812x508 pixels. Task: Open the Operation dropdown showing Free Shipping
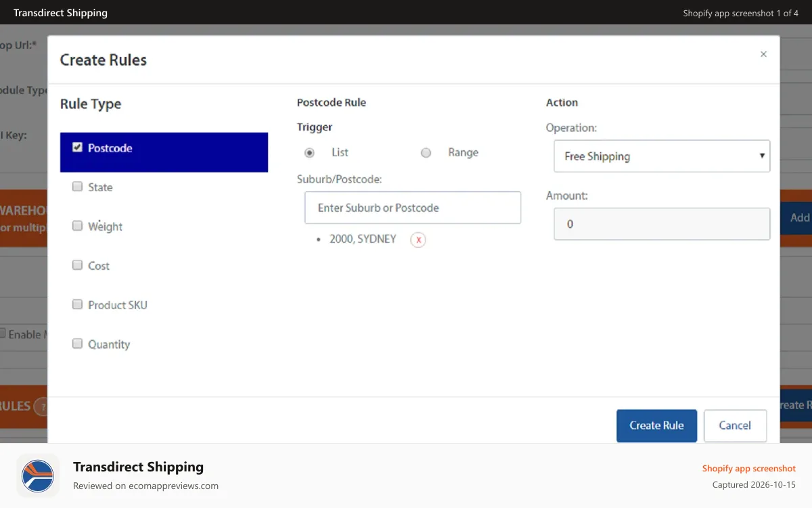pyautogui.click(x=662, y=156)
